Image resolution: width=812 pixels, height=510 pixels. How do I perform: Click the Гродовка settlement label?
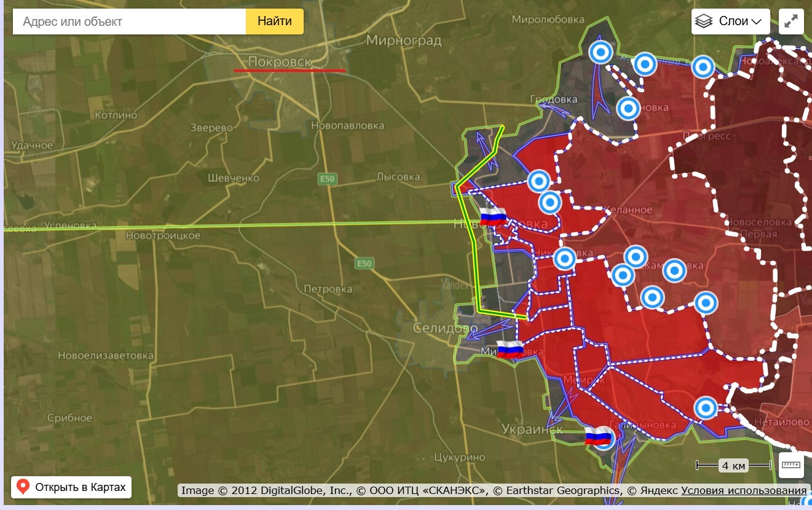coord(554,100)
